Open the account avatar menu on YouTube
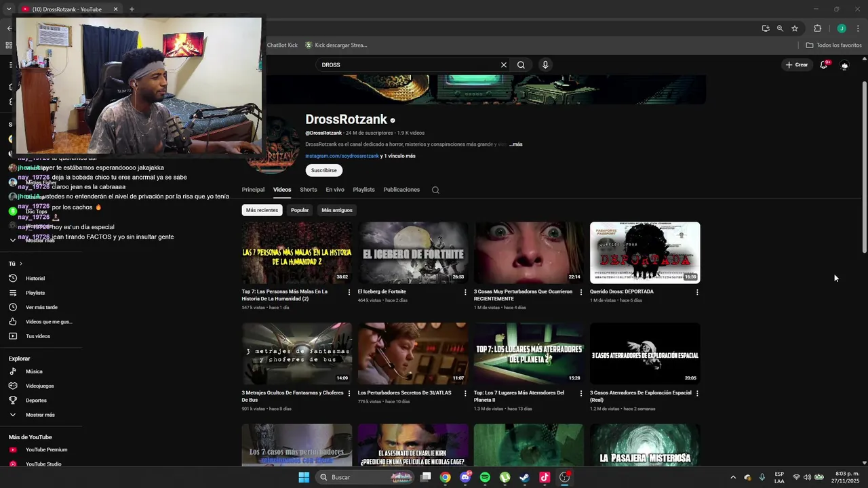868x488 pixels. pos(844,65)
